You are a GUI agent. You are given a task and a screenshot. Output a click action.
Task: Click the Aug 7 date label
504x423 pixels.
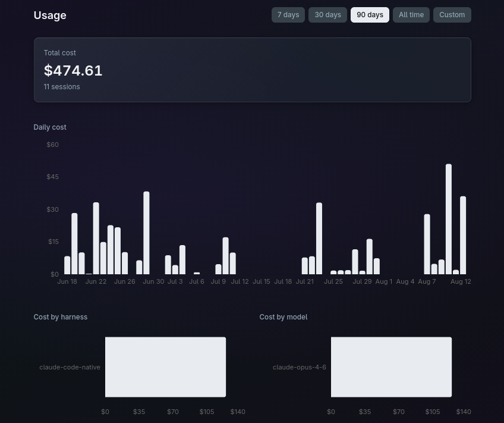tap(427, 281)
